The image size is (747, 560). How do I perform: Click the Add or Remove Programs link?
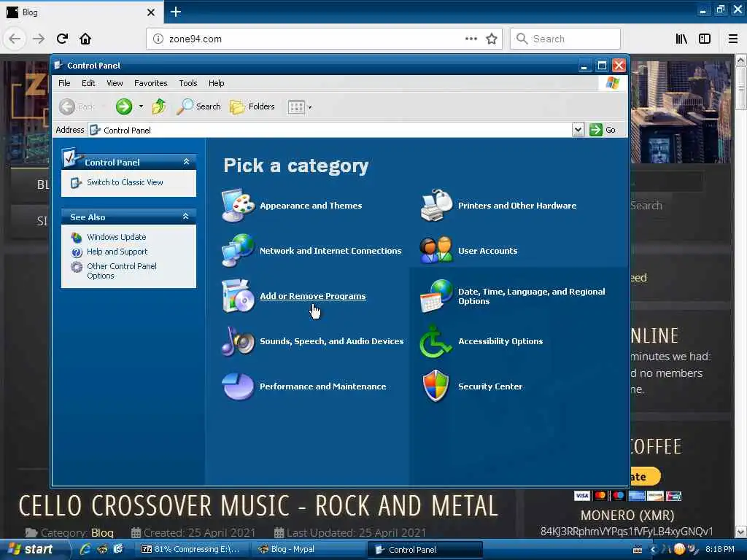coord(312,296)
